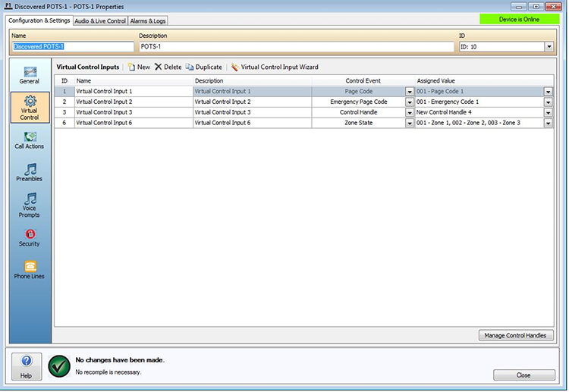Viewport: 569px width, 392px height.
Task: Launch the Virtual Control Input Wizard
Action: (x=275, y=67)
